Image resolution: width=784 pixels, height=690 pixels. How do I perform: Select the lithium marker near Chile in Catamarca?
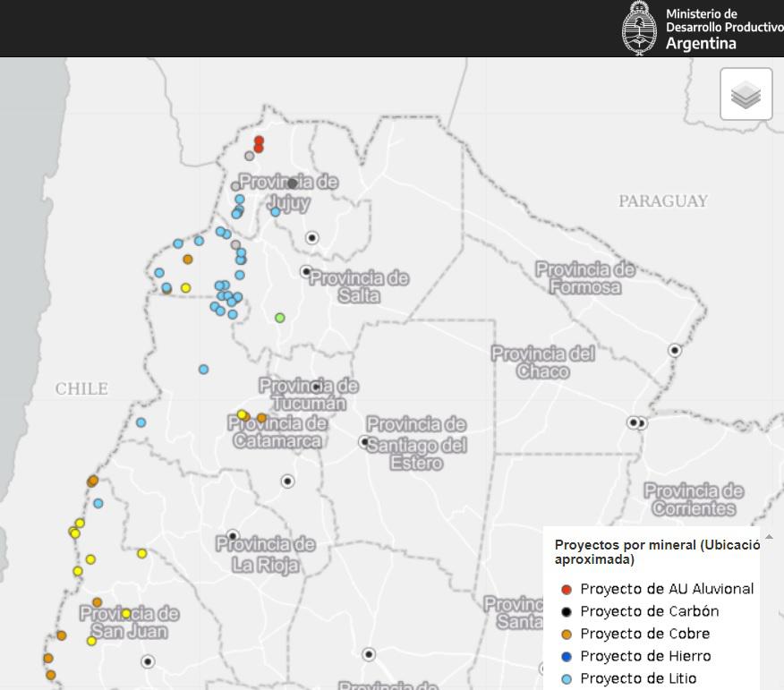point(141,422)
